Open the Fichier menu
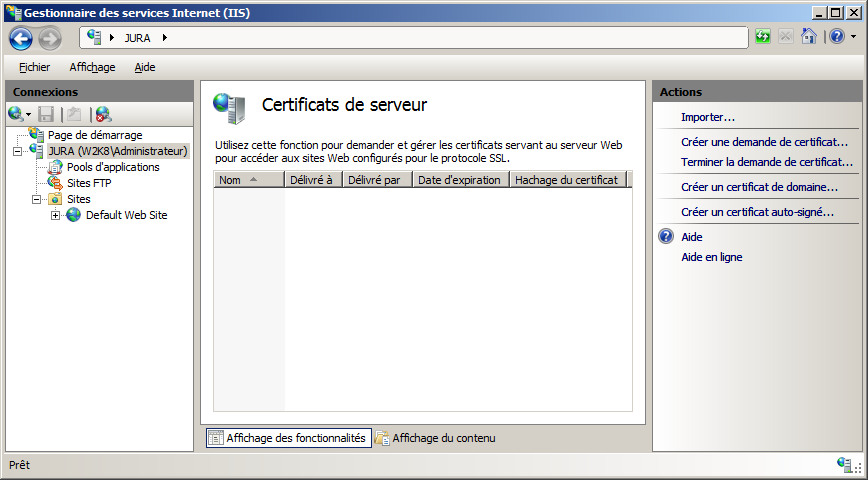This screenshot has height=480, width=868. pyautogui.click(x=34, y=67)
